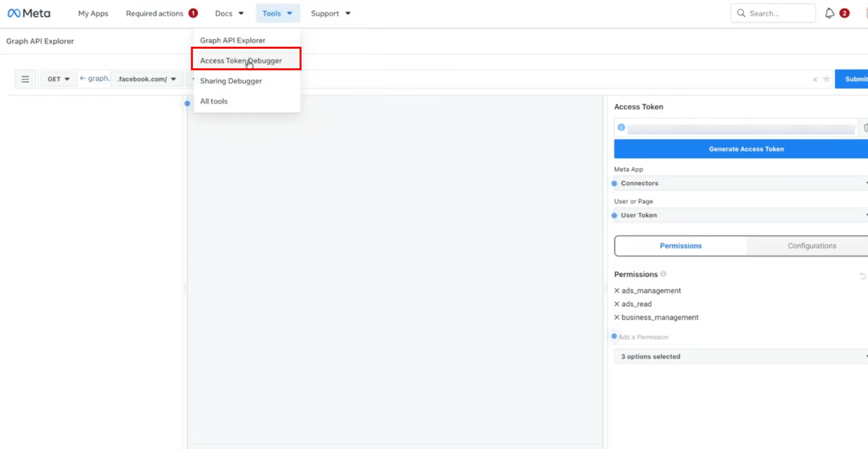Open the GET method dropdown
Viewport: 868px width, 449px height.
tap(58, 79)
